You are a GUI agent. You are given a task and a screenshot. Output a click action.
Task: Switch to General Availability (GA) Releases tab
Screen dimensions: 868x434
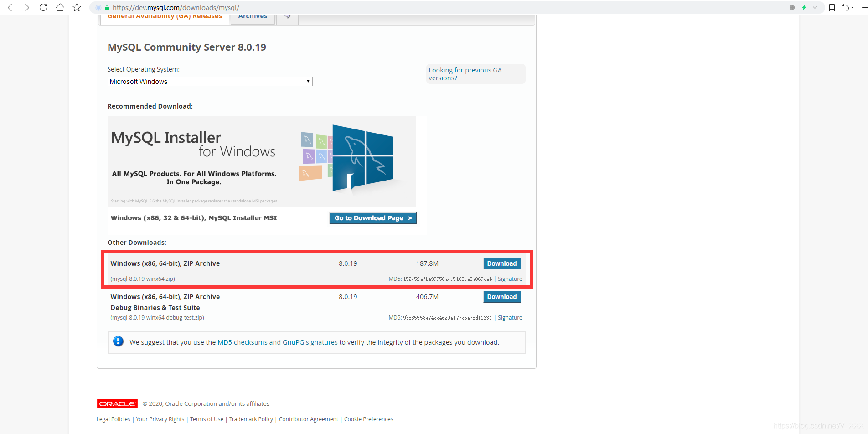pyautogui.click(x=165, y=18)
